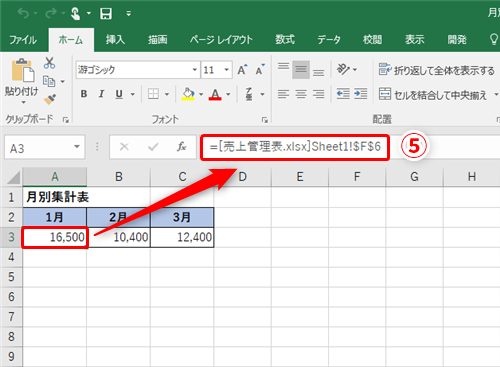Open the 開発 tab

point(457,40)
